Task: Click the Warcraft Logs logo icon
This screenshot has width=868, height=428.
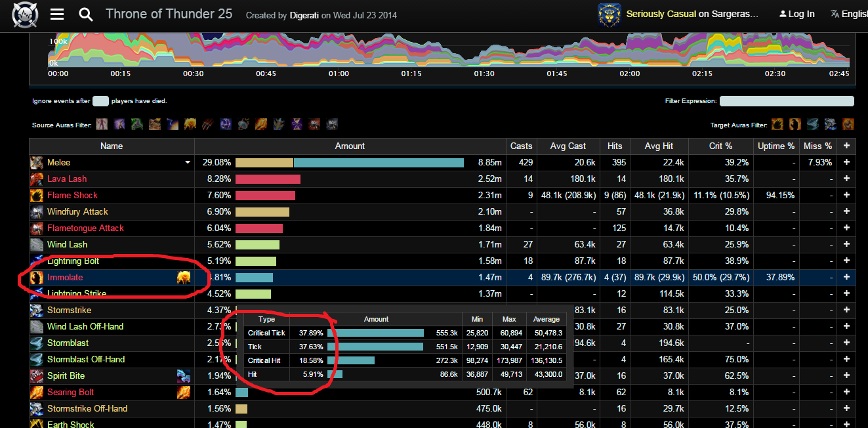Action: tap(25, 14)
